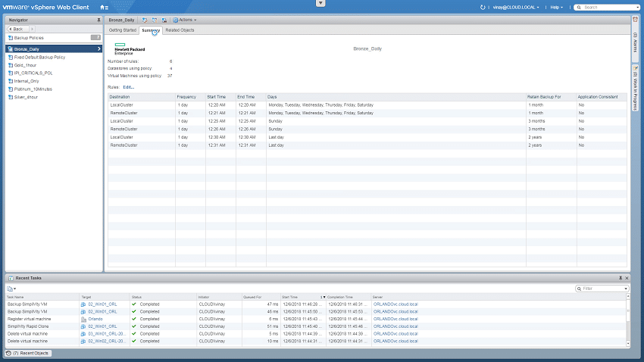
Task: Expand the search box dropdown arrow
Action: (637, 8)
